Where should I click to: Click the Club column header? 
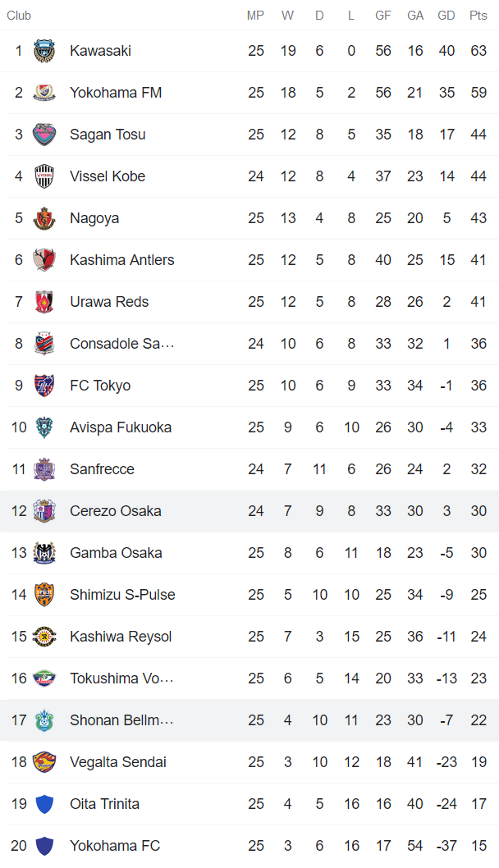pos(19,15)
